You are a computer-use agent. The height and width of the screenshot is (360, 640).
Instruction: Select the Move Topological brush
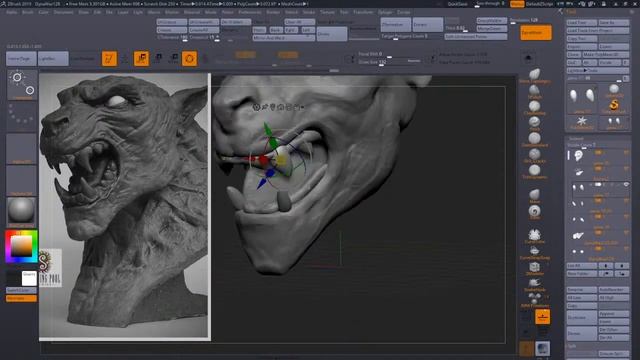point(534,76)
